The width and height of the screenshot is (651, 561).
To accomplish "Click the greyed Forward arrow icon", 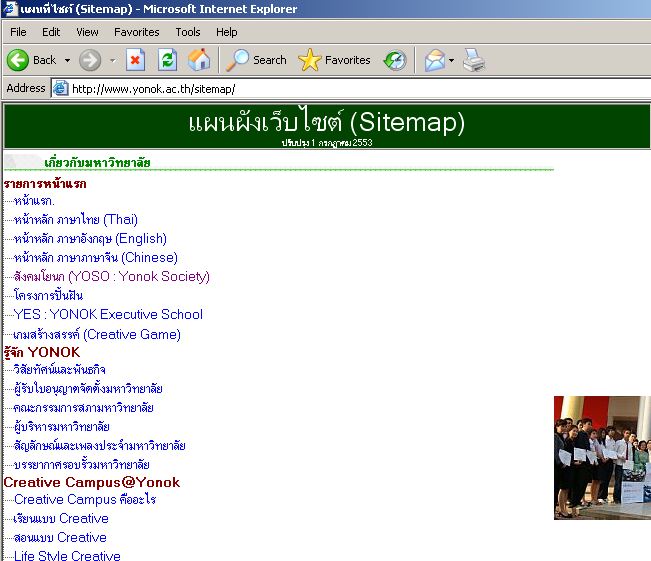I will 90,60.
